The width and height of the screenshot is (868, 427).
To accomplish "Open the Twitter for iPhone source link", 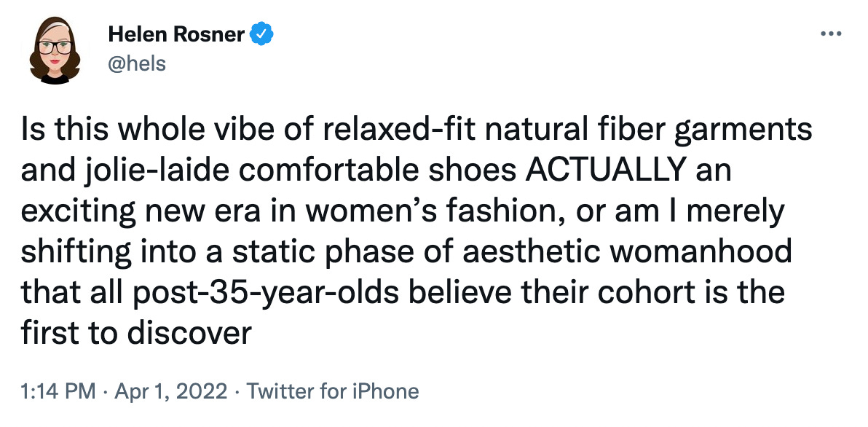I will (x=332, y=391).
